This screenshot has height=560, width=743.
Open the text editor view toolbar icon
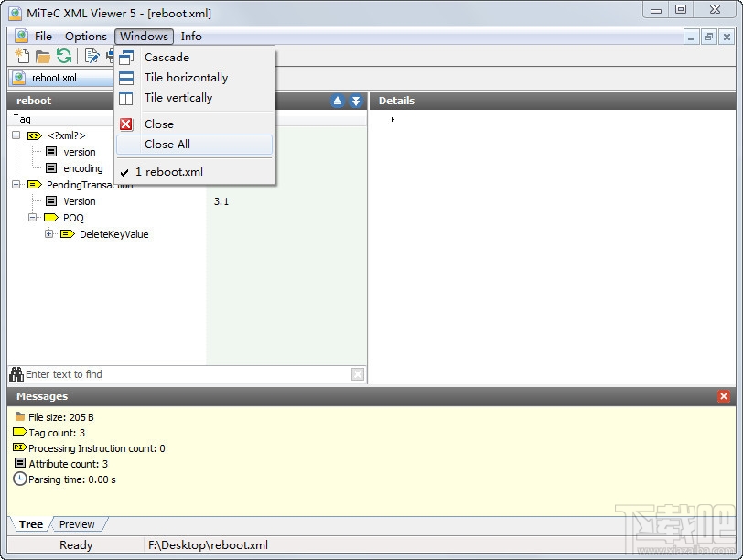pos(92,56)
